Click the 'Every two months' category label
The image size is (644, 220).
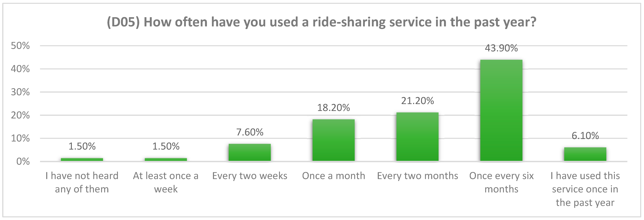417,176
